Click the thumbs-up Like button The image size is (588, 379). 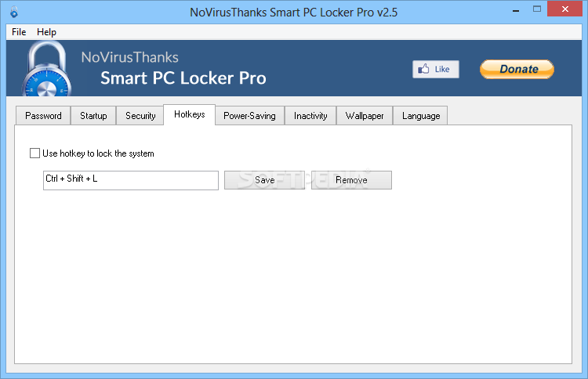pyautogui.click(x=435, y=69)
